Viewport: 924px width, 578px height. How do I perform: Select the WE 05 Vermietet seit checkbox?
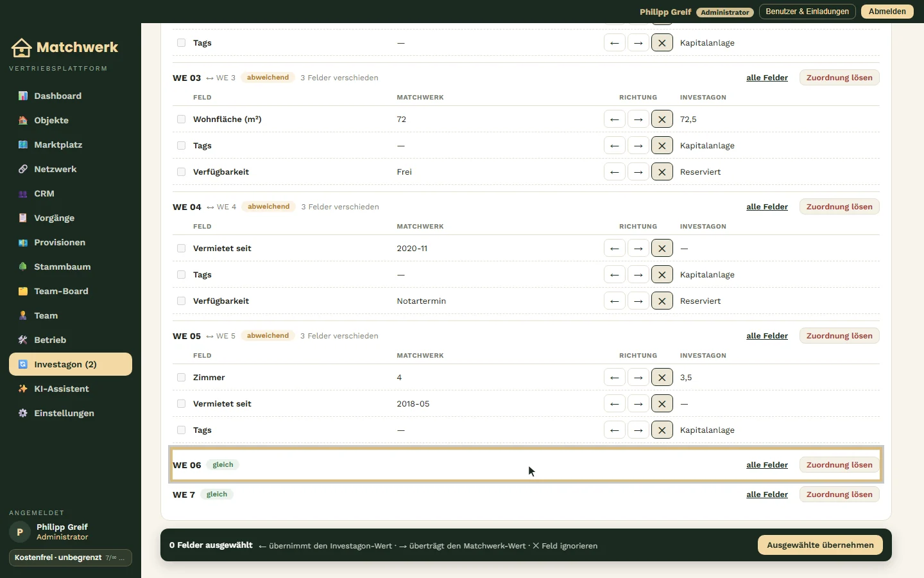[182, 404]
